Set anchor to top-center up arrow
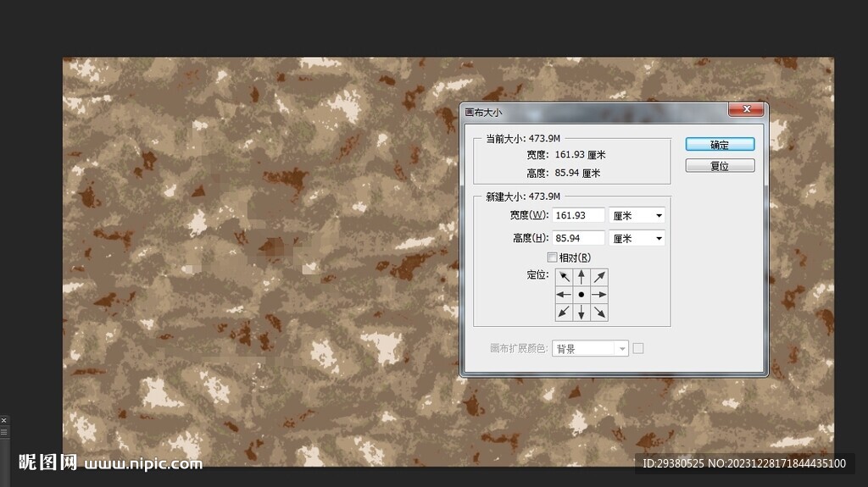 click(581, 276)
